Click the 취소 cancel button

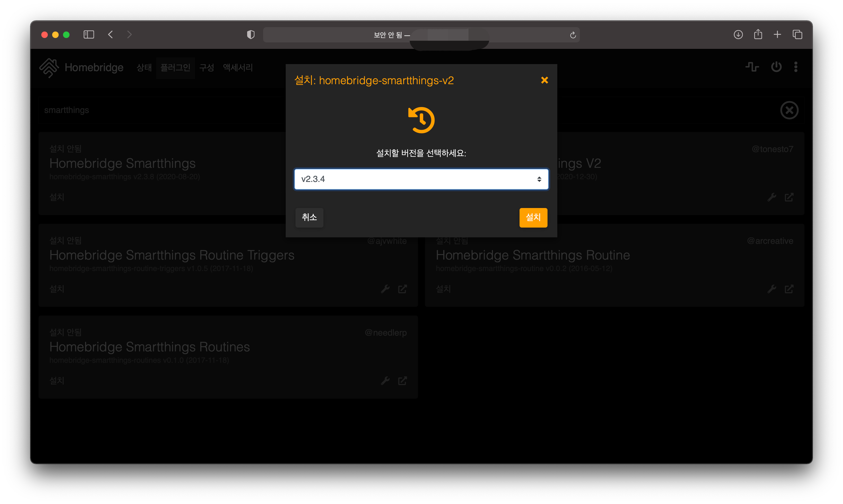point(309,217)
